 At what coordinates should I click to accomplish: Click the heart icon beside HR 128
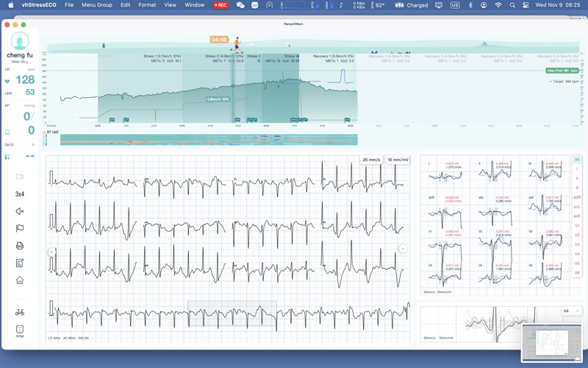pyautogui.click(x=7, y=81)
